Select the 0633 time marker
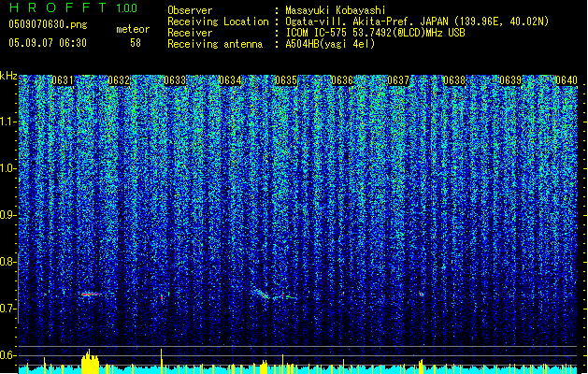 pyautogui.click(x=175, y=80)
